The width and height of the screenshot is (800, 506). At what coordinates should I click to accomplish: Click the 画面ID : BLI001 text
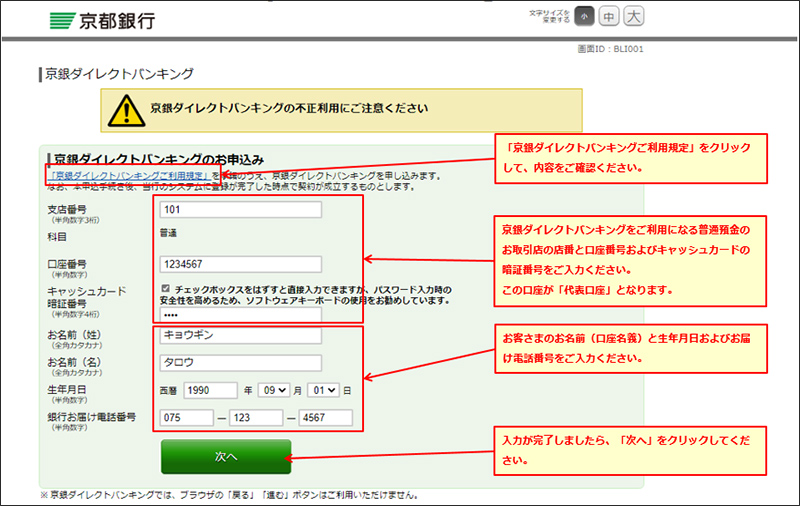point(610,49)
